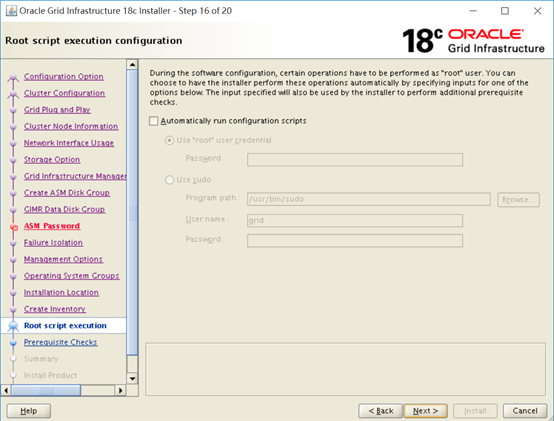Open Create ASM Disk Group step
The image size is (554, 421).
pyautogui.click(x=67, y=192)
